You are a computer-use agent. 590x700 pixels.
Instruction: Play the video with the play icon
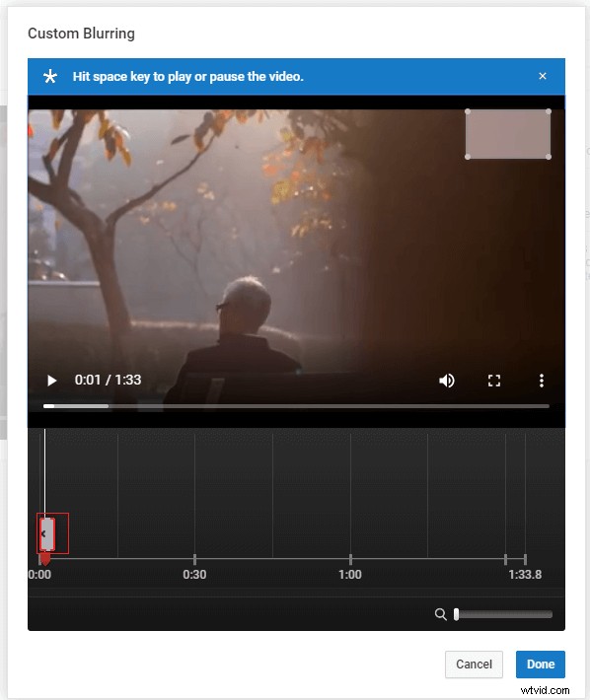pyautogui.click(x=52, y=381)
